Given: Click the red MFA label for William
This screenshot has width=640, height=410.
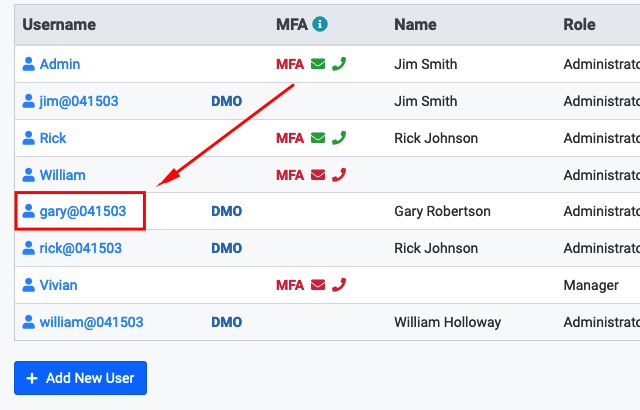Looking at the screenshot, I should (x=290, y=175).
